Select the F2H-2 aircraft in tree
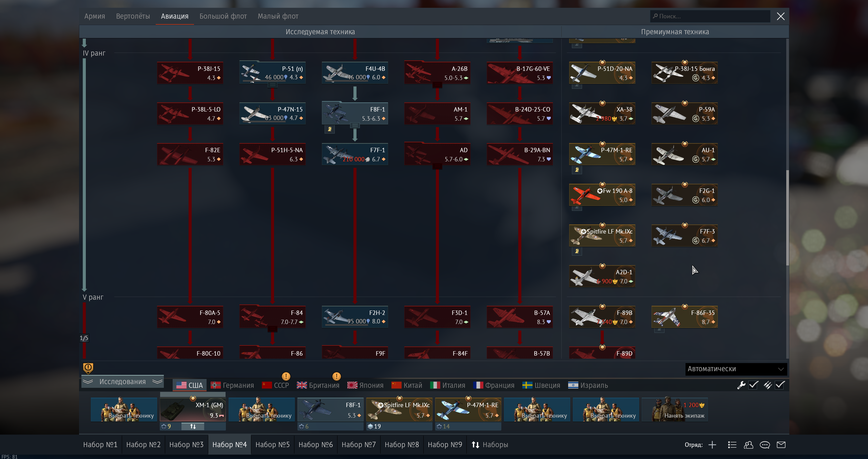 (x=355, y=317)
